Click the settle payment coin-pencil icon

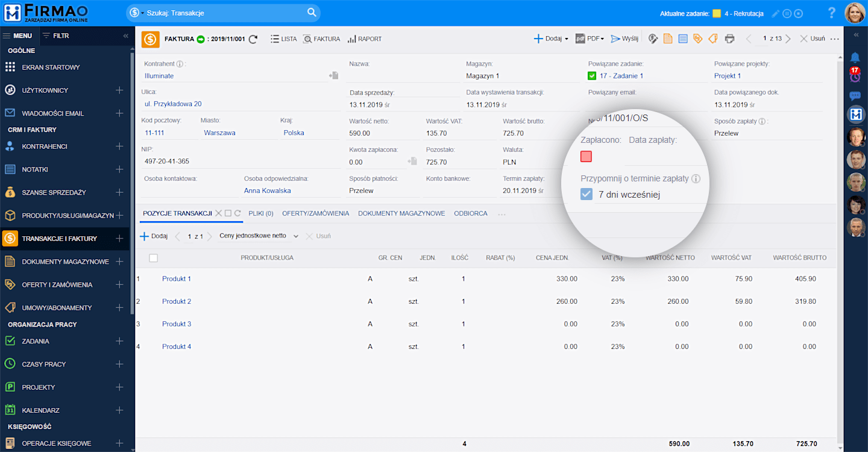tap(653, 39)
